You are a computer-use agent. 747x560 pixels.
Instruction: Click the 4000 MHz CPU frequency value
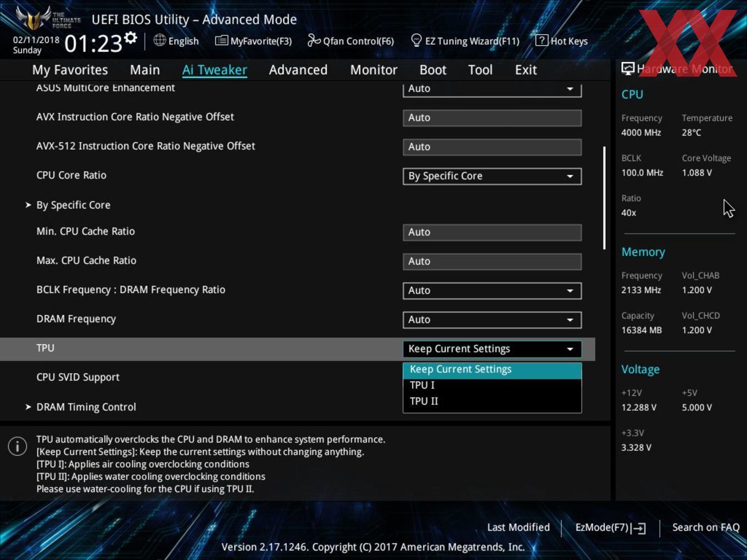click(x=641, y=132)
